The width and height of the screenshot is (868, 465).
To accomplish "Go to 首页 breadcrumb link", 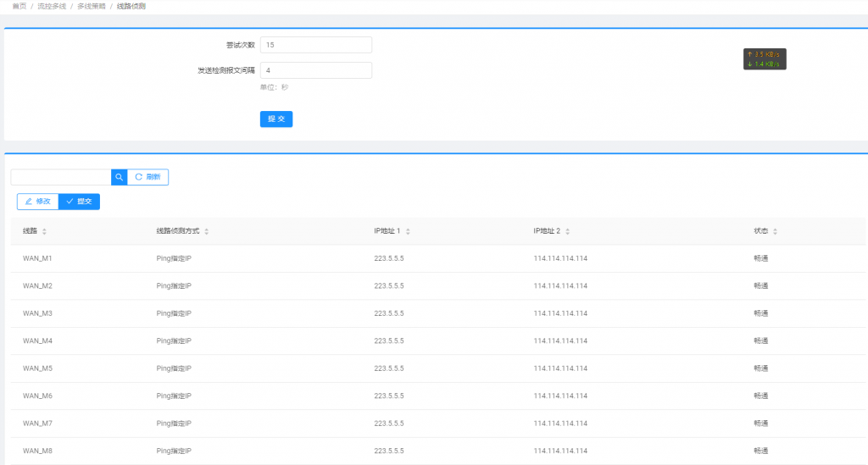I will pyautogui.click(x=19, y=6).
